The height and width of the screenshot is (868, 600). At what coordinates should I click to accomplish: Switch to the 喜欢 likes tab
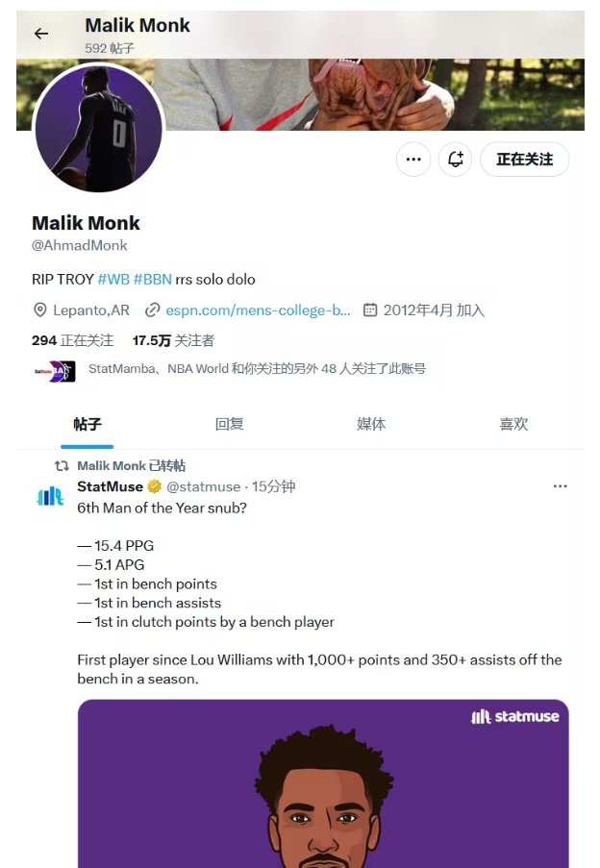tap(513, 424)
